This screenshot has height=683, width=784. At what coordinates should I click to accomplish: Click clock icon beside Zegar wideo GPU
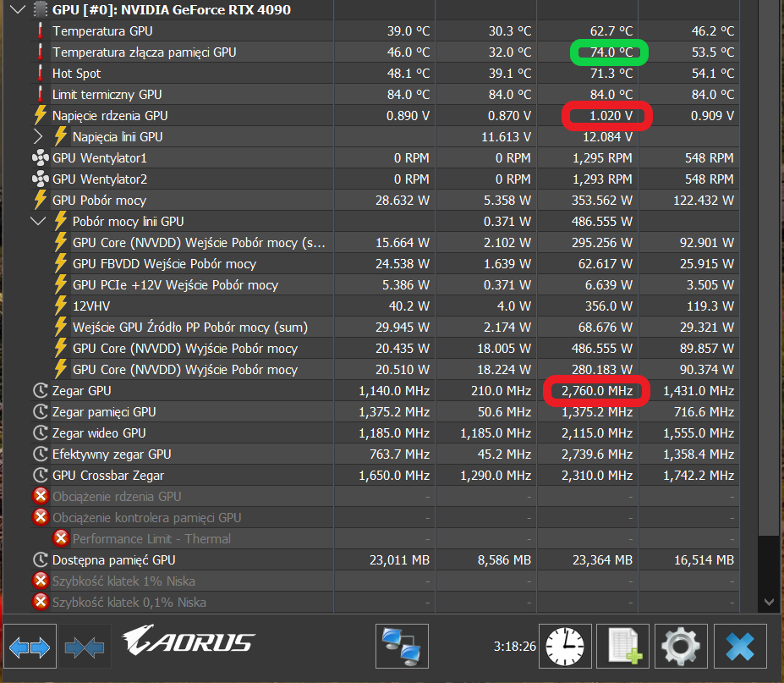(41, 432)
